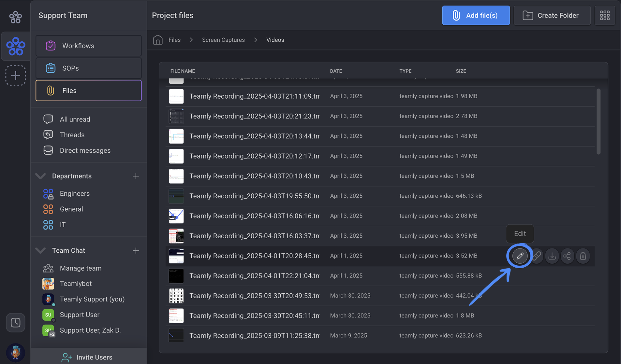The image size is (621, 364).
Task: Sort by FILE NAME column header
Action: point(183,71)
